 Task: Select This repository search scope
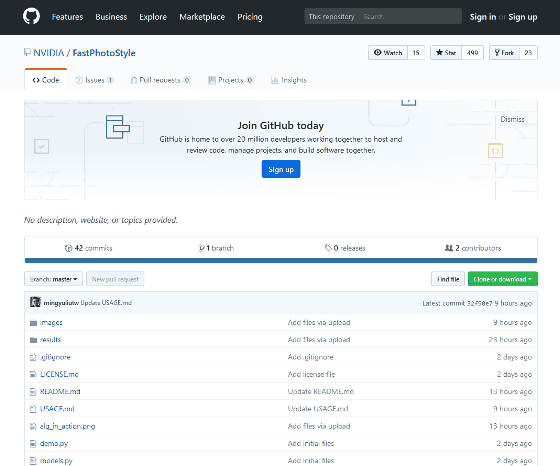pos(331,16)
